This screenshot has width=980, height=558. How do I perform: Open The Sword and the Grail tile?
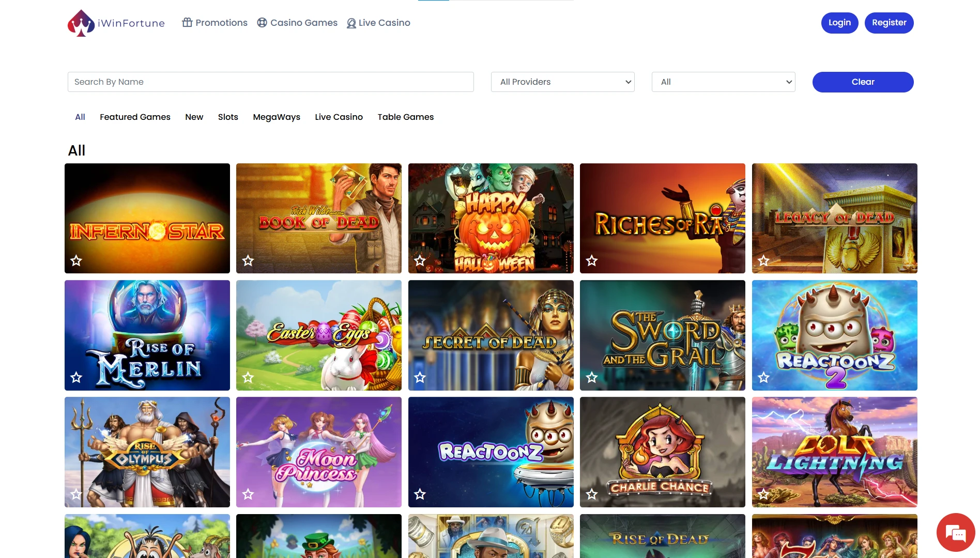(663, 335)
